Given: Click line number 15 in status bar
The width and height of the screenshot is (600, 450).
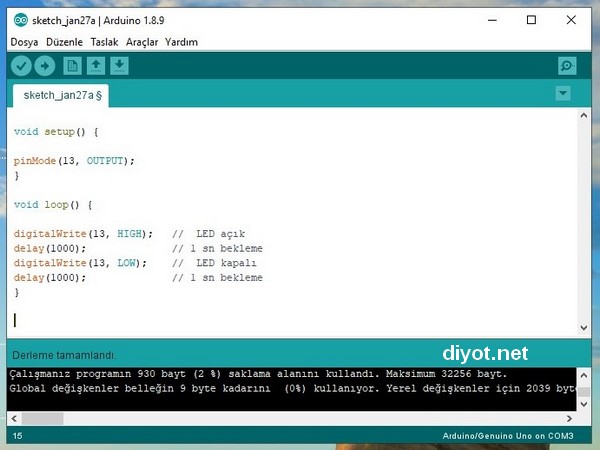Looking at the screenshot, I should click(17, 436).
